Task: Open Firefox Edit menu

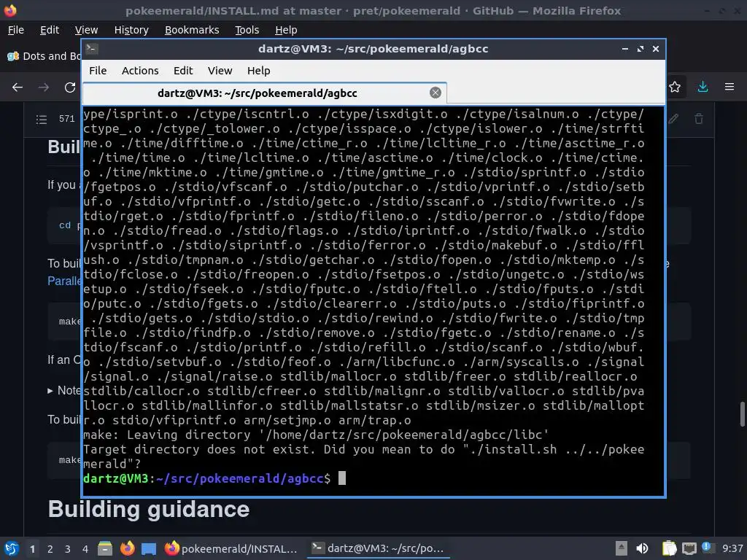Action: (x=50, y=30)
